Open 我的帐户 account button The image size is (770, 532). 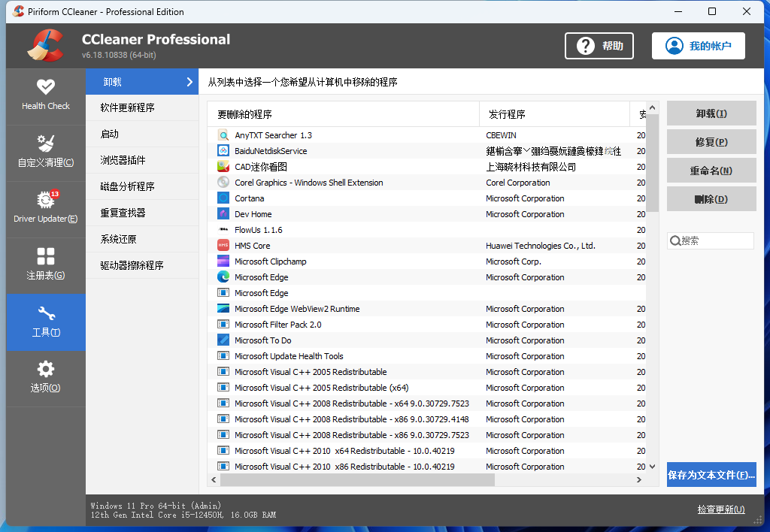click(699, 46)
